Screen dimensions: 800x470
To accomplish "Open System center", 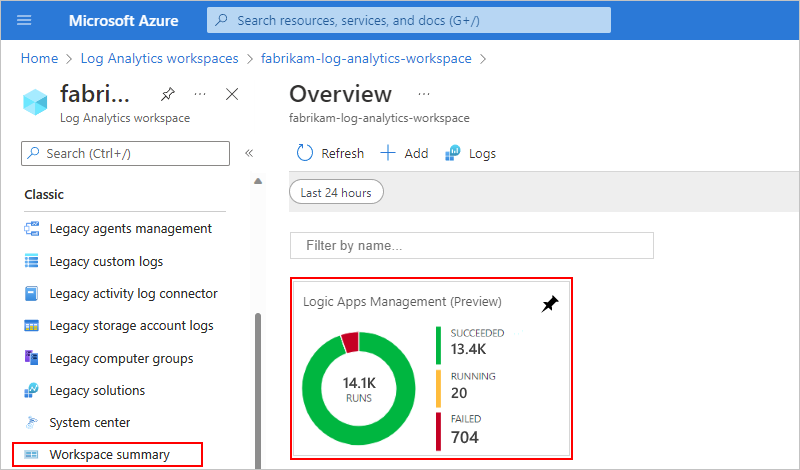I will pos(90,422).
